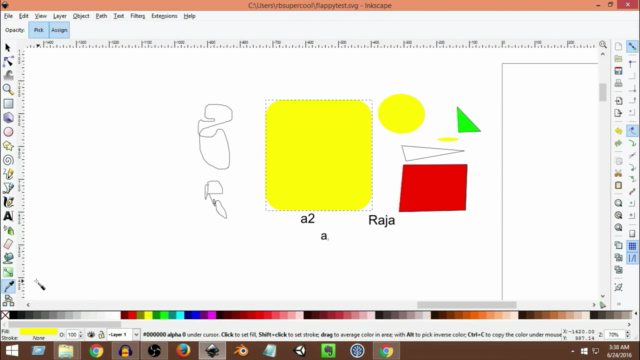Select the Spiral tool
640x360 pixels.
[8, 160]
